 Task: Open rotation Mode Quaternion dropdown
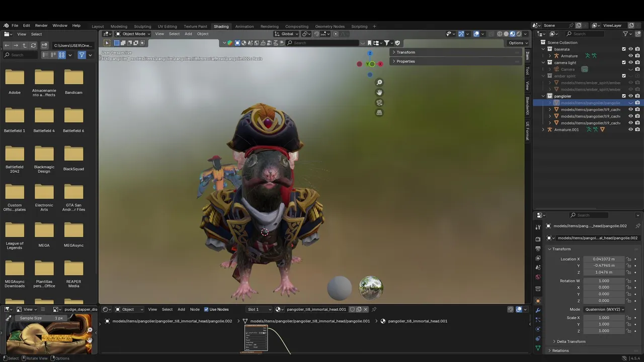coord(604,309)
